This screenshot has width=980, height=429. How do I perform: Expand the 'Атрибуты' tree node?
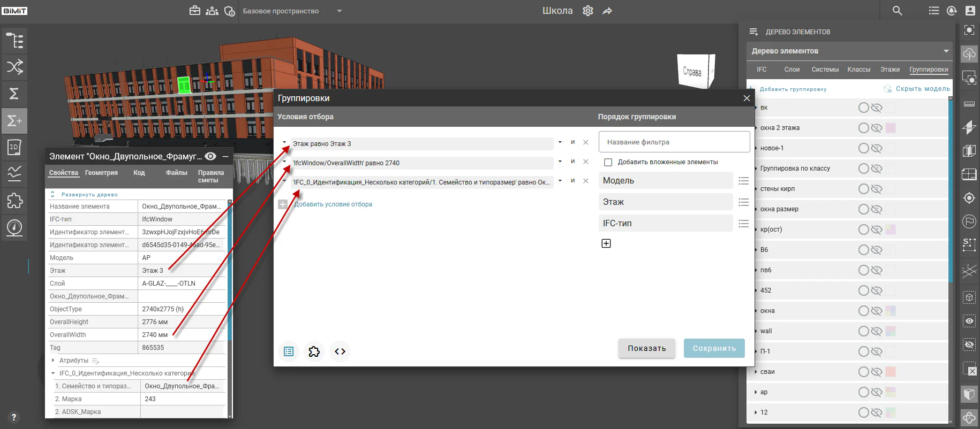54,361
